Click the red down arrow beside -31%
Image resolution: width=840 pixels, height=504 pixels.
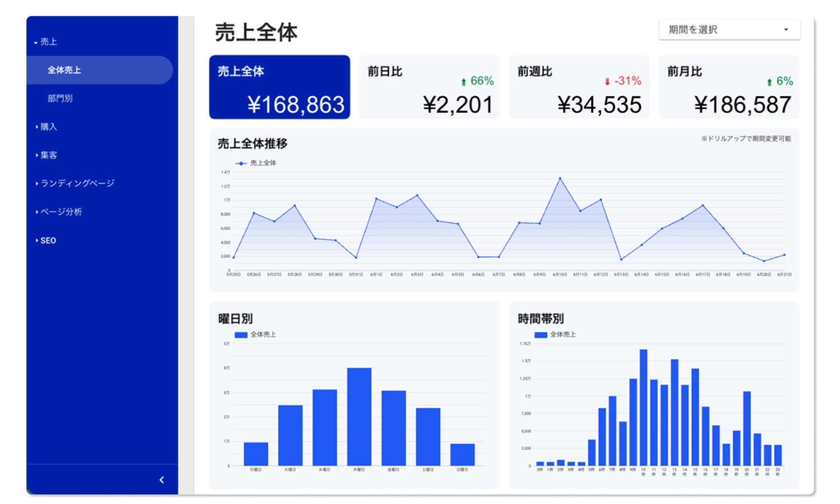click(607, 82)
